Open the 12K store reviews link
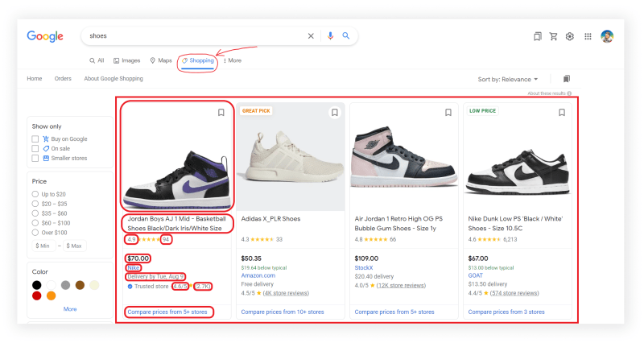Image resolution: width=644 pixels, height=343 pixels. (401, 286)
